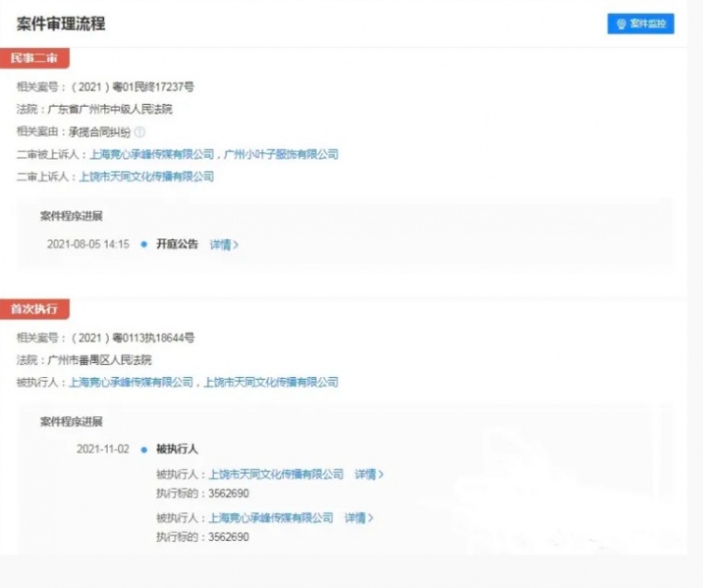Open 上饶市天同文化传播有限公司 link under 二审上诉人
The width and height of the screenshot is (703, 588).
point(145,176)
